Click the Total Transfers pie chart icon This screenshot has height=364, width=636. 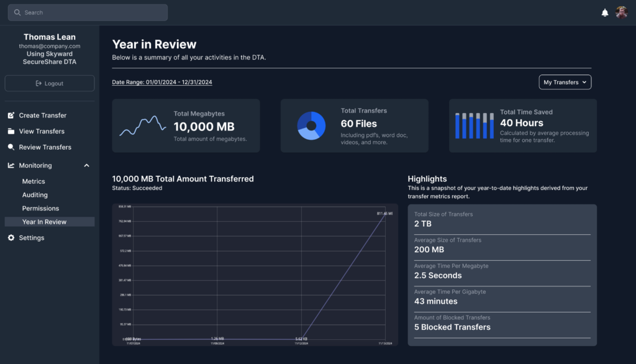coord(311,125)
